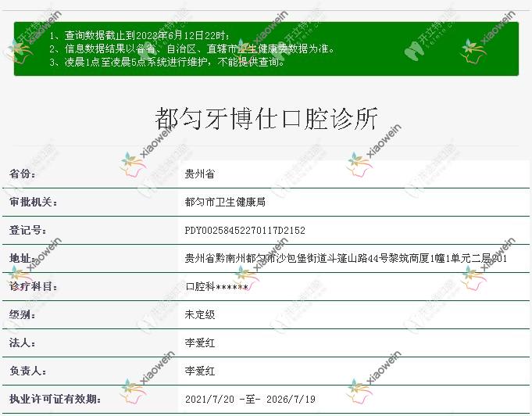Click notice line 2 about 信息数据结果

[192, 49]
